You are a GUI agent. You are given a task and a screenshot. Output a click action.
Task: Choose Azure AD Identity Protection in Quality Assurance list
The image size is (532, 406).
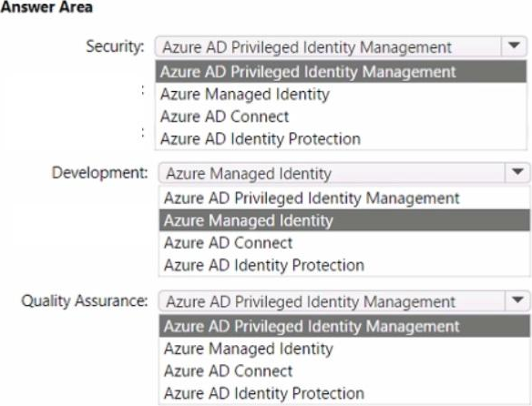coord(344,393)
